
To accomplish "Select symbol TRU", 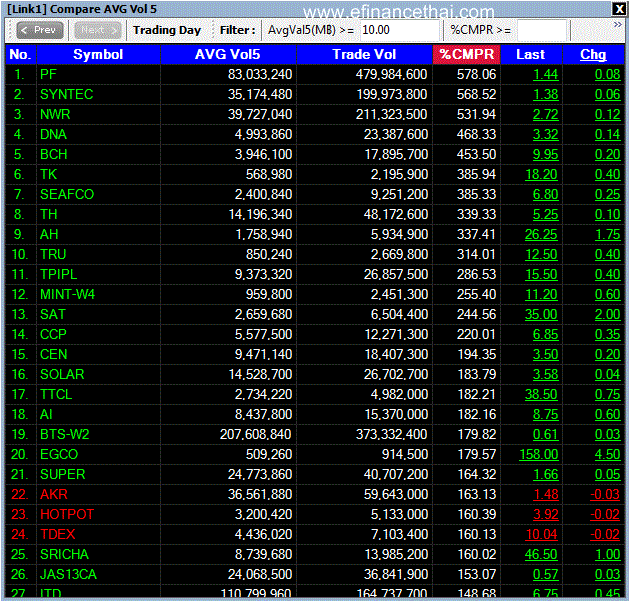I will tap(53, 255).
